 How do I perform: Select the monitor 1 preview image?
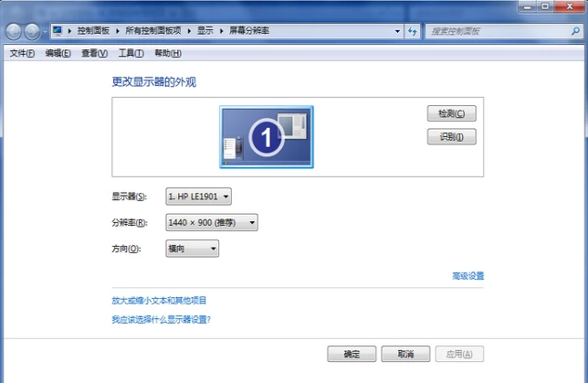click(x=266, y=137)
